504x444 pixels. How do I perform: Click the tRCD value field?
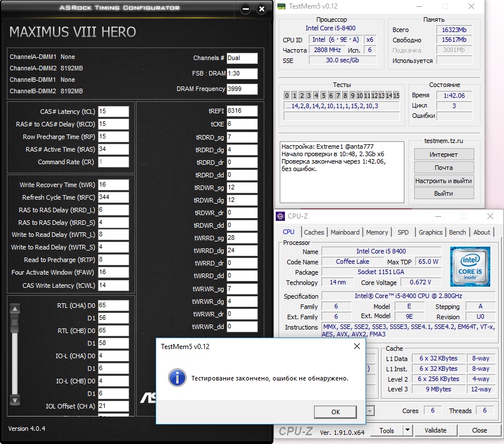pyautogui.click(x=113, y=124)
